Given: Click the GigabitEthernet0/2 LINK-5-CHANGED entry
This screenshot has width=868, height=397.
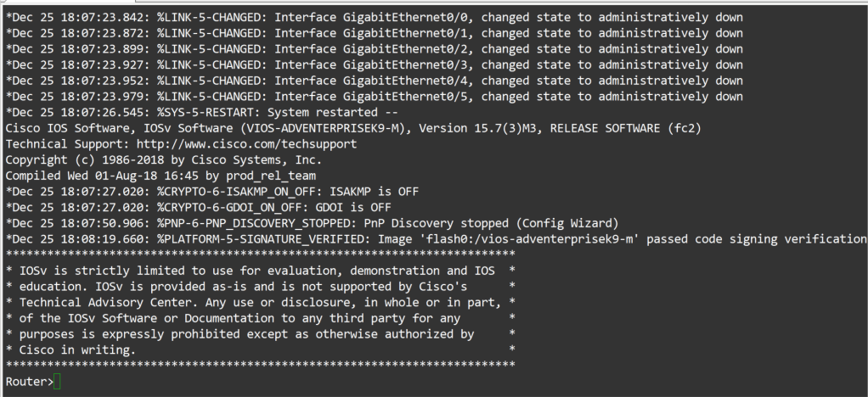Looking at the screenshot, I should click(374, 49).
